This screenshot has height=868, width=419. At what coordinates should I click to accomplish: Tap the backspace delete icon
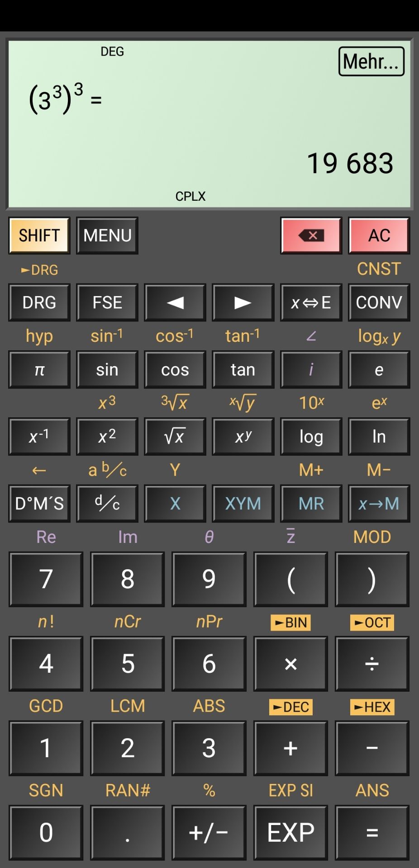[311, 236]
